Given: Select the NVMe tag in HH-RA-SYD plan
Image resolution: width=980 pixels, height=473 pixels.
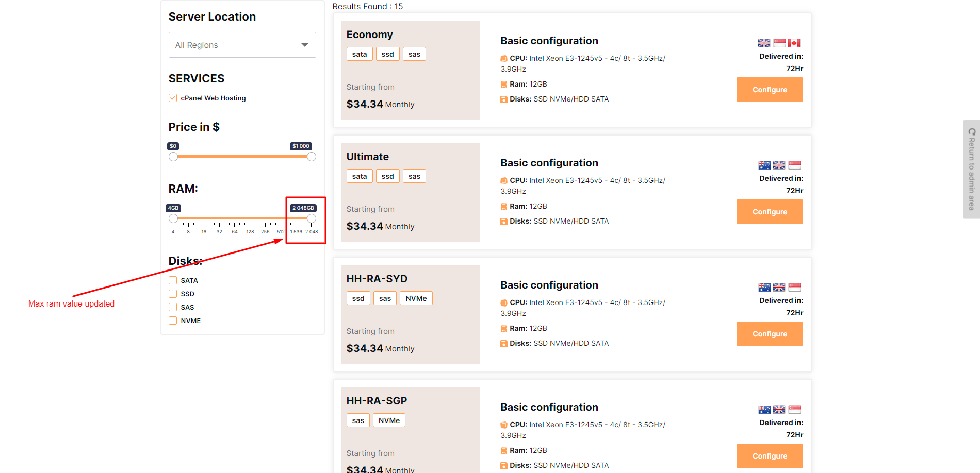Looking at the screenshot, I should pos(416,298).
